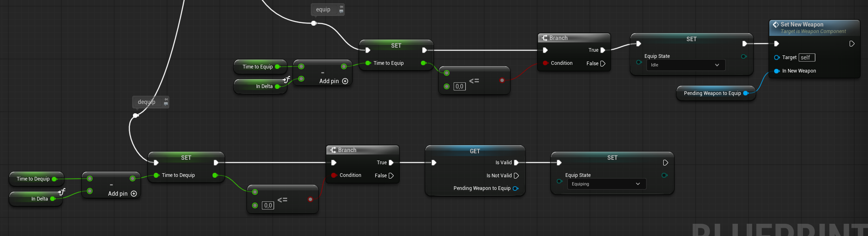Select the Pending Weapon to Equip variable node
Image resolution: width=868 pixels, height=236 pixels.
pyautogui.click(x=712, y=93)
